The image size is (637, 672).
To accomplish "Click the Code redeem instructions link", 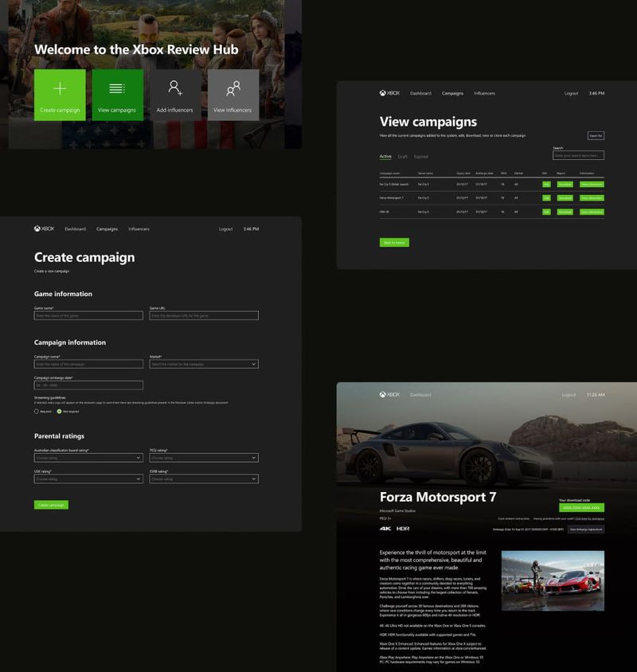I will [x=514, y=518].
